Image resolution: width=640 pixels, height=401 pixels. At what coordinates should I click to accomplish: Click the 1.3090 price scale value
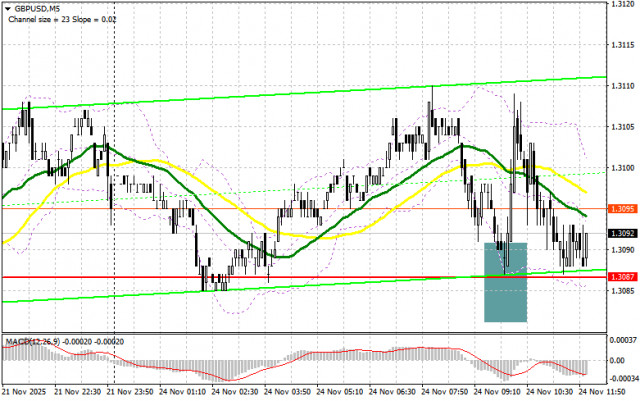[x=623, y=250]
